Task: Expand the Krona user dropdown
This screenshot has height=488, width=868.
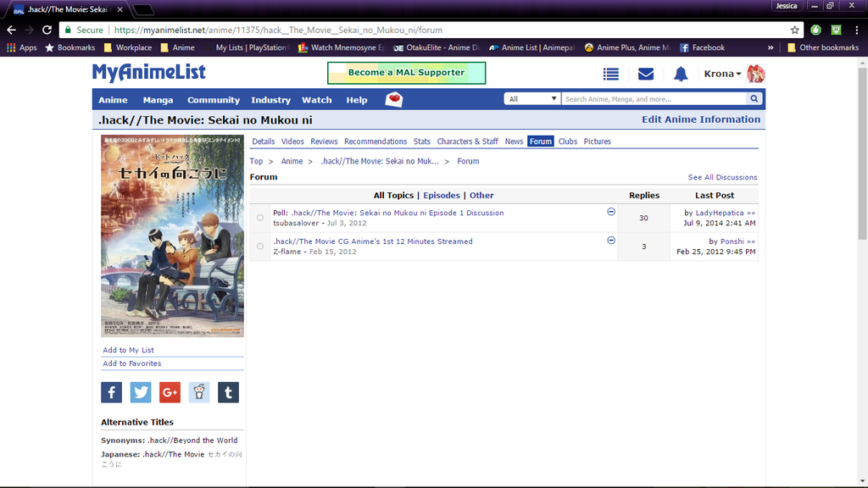Action: (722, 74)
